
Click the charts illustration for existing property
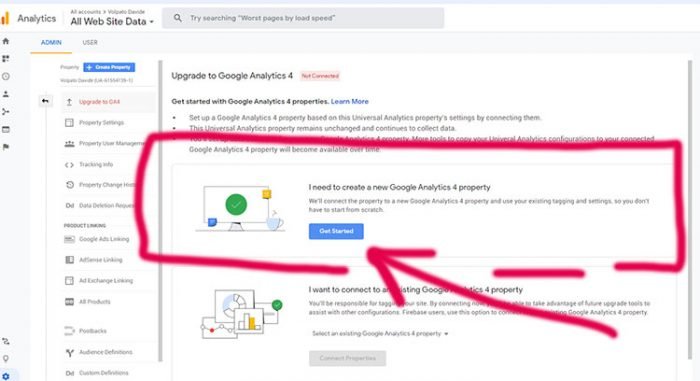coord(242,314)
